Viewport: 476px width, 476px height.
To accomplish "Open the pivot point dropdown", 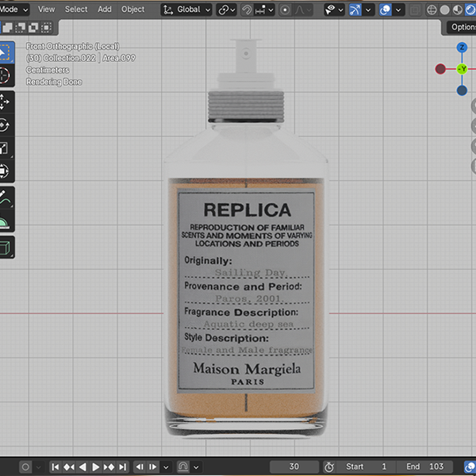I will point(226,10).
